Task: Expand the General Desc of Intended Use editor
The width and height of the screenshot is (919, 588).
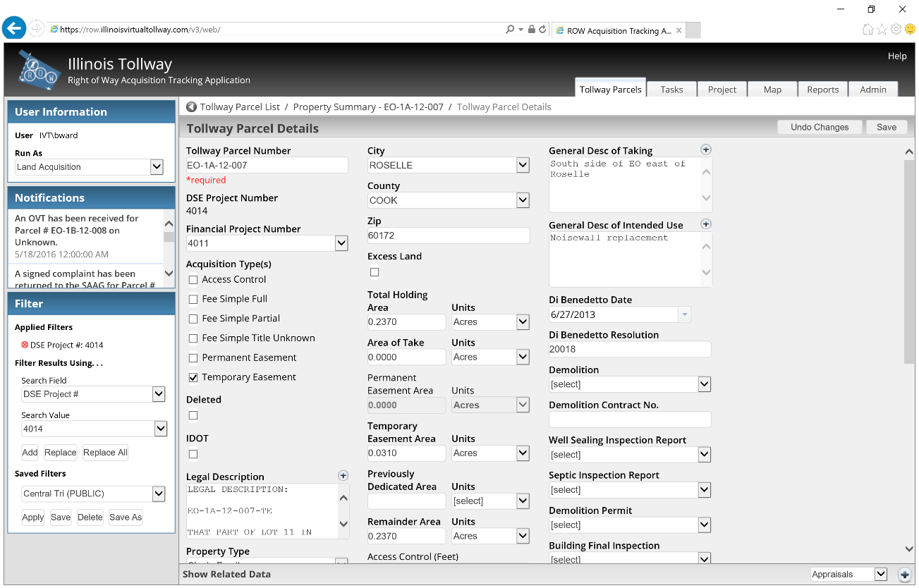Action: (x=705, y=224)
